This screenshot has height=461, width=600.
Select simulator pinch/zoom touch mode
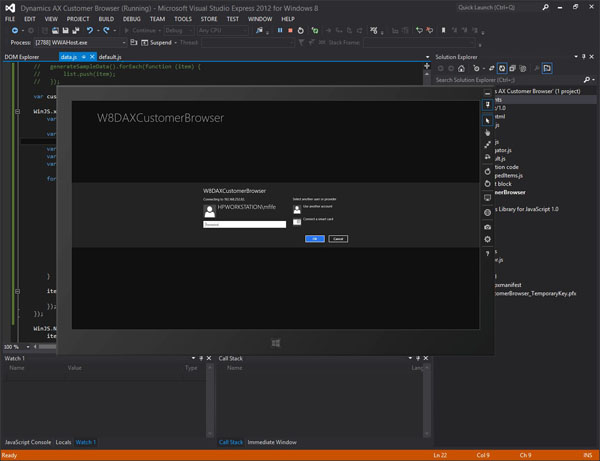[x=488, y=145]
